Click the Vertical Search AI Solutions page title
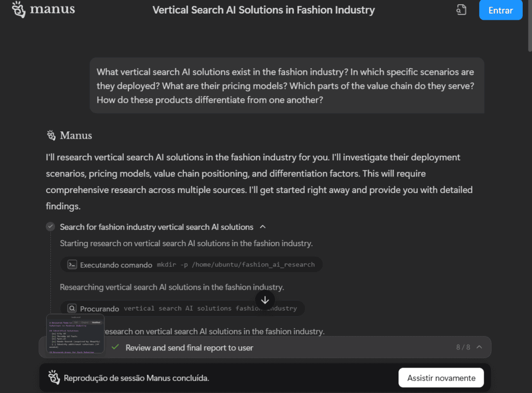Viewport: 532px width, 393px height. pos(263,10)
